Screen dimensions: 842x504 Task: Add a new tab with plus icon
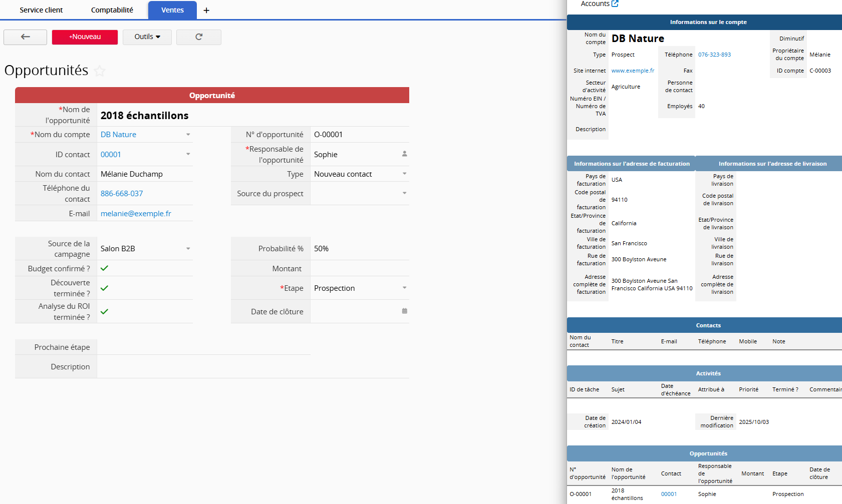206,11
